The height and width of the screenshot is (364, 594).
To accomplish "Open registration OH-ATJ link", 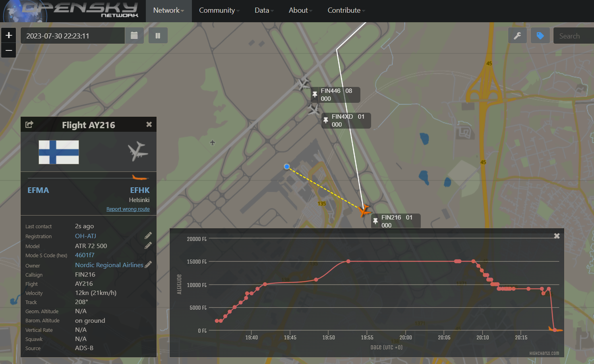I will tap(85, 236).
